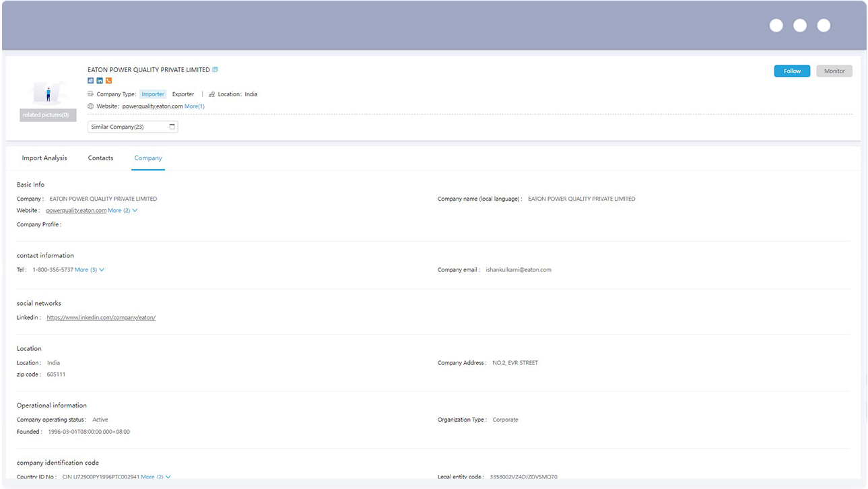Click the Company Type icon in header

click(x=91, y=94)
